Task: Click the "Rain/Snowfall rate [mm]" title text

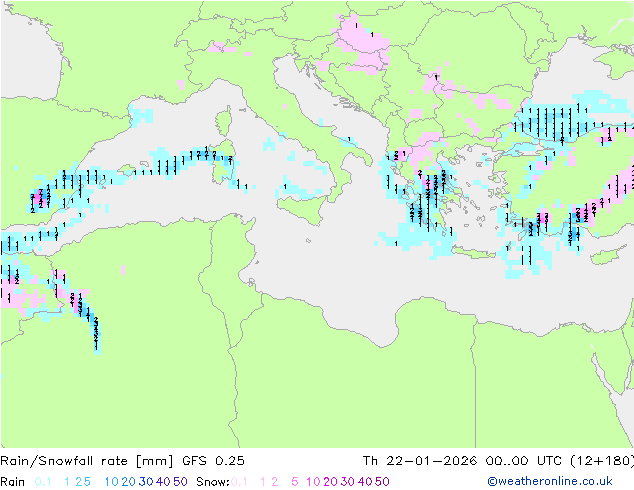Action: click(x=87, y=461)
